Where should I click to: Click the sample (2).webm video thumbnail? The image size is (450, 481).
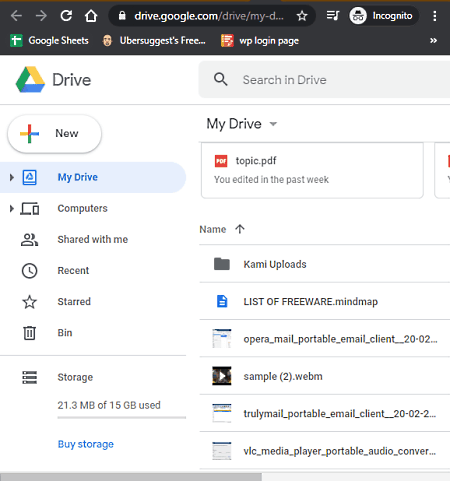[x=222, y=376]
